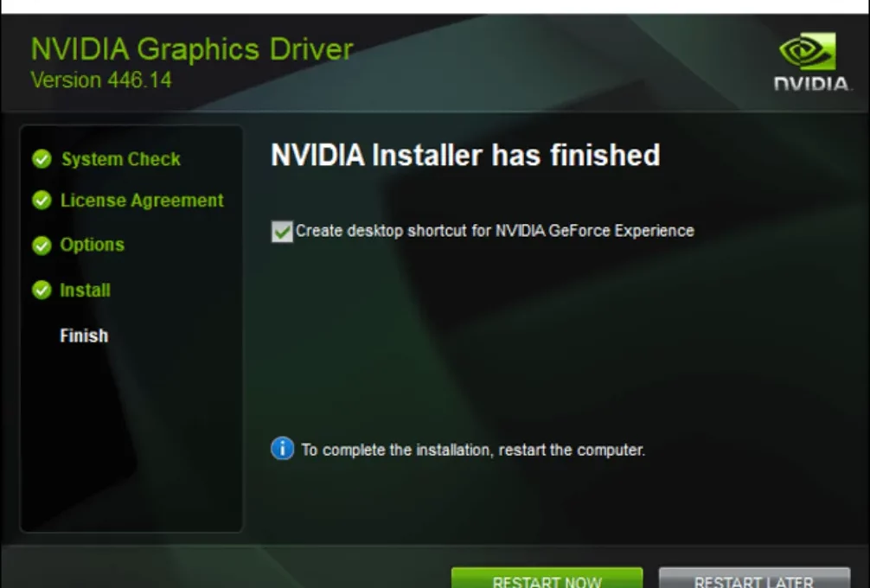Viewport: 870px width, 588px height.
Task: Click the green checkmark beside License Agreement
Action: pyautogui.click(x=42, y=201)
